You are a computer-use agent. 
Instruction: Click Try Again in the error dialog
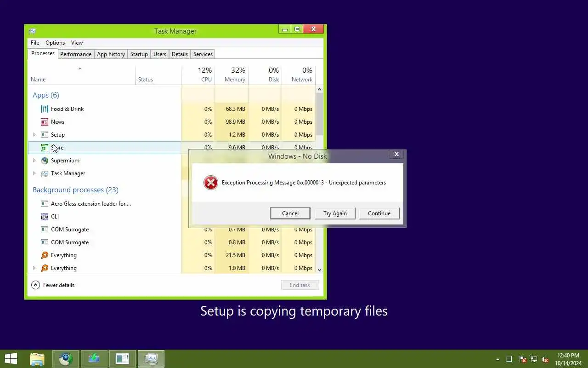(x=335, y=213)
